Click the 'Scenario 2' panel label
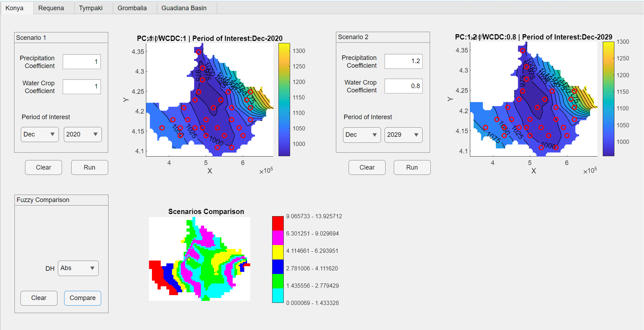 point(353,37)
